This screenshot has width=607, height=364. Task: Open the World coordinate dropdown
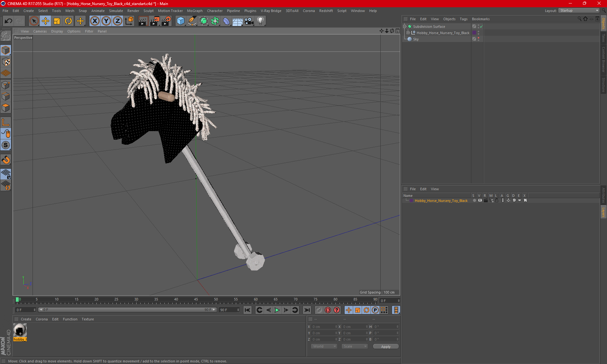coord(324,346)
